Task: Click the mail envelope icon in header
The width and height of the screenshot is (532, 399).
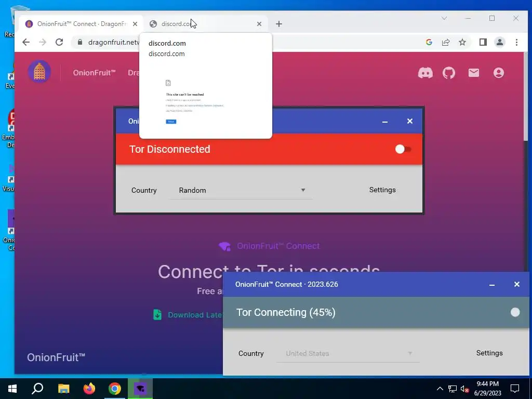Action: pyautogui.click(x=474, y=73)
